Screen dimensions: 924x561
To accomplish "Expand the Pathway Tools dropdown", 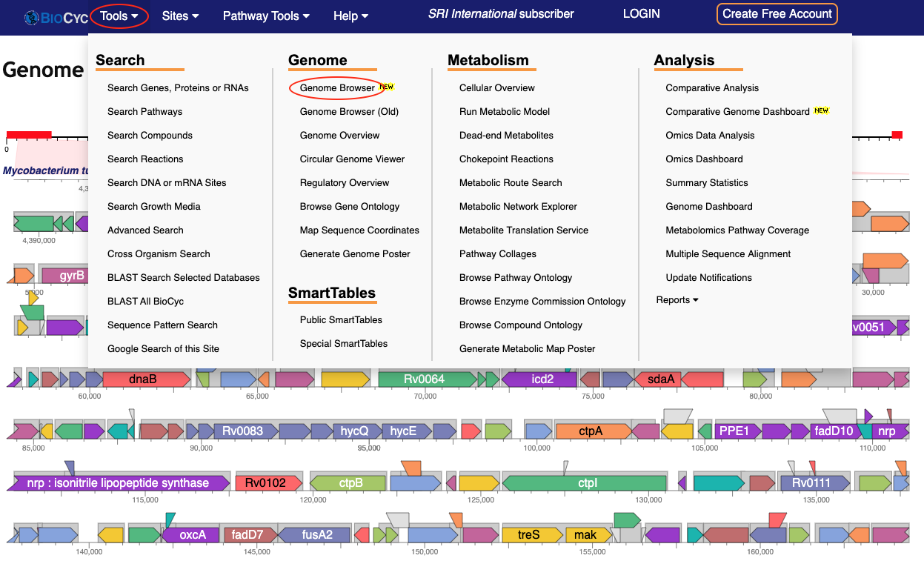I will click(x=266, y=16).
